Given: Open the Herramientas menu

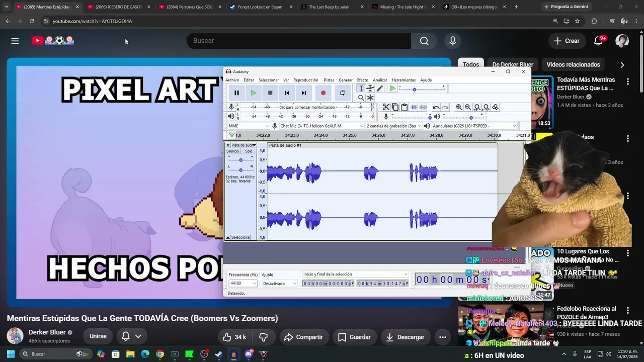Looking at the screenshot, I should [x=404, y=80].
